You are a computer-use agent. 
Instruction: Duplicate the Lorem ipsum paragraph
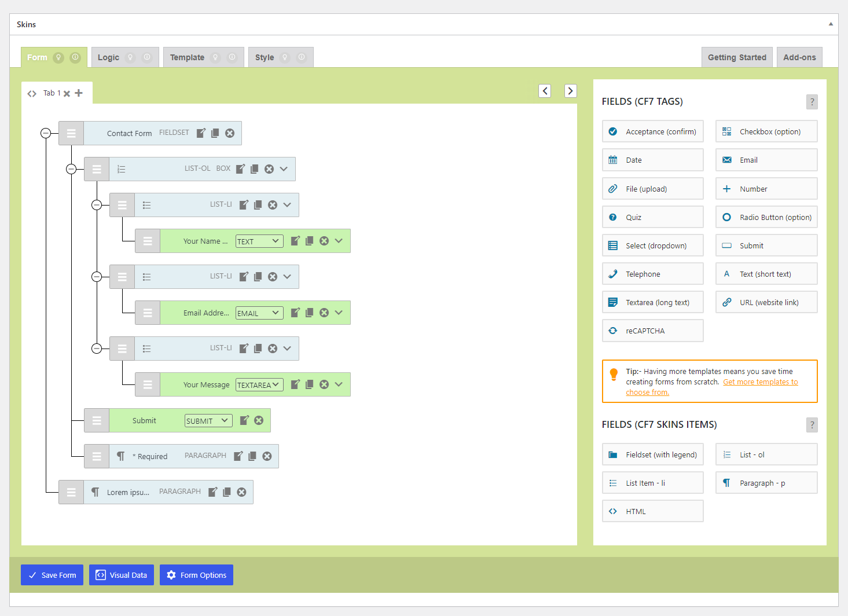point(227,492)
